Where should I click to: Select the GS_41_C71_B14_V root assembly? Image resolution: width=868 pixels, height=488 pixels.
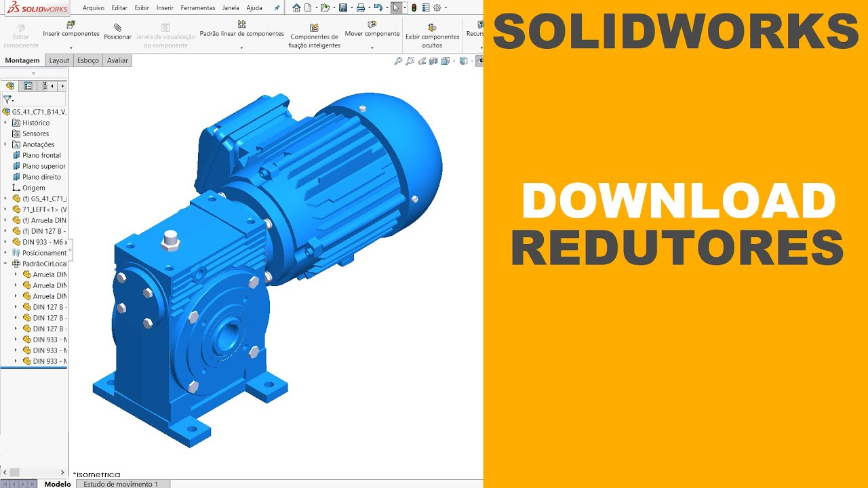click(x=35, y=112)
